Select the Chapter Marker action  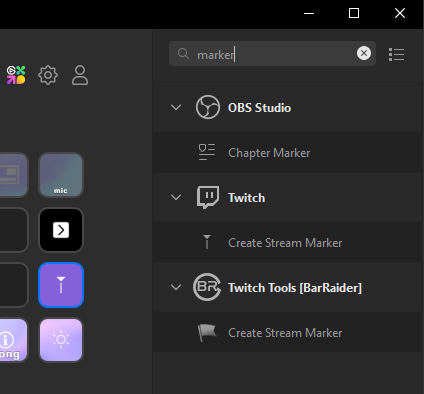pos(288,152)
